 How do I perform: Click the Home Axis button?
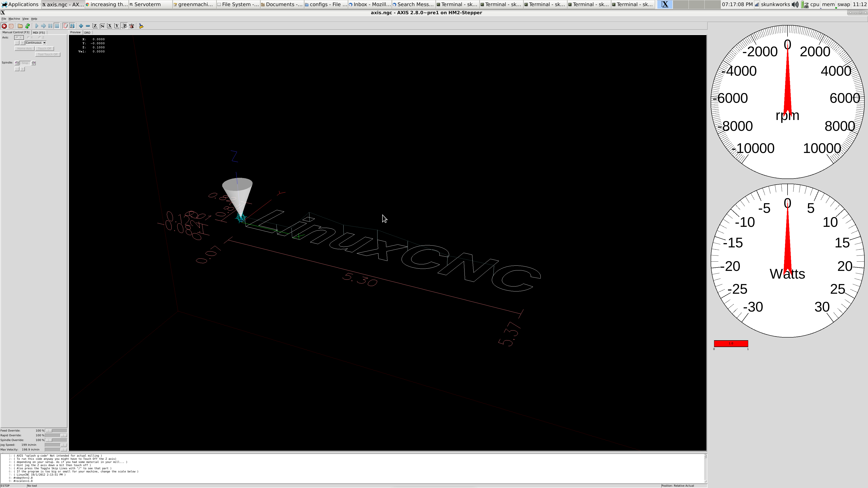point(24,49)
